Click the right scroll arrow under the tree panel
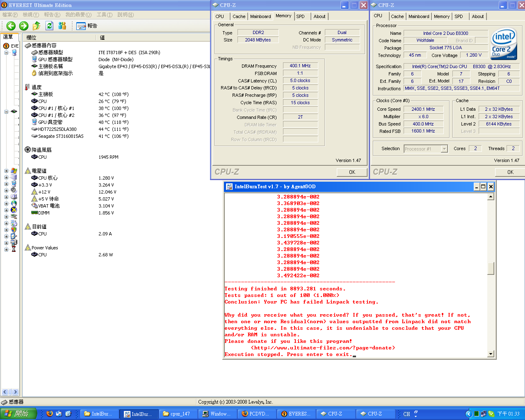Screen dimensions: 525x420 [15, 392]
